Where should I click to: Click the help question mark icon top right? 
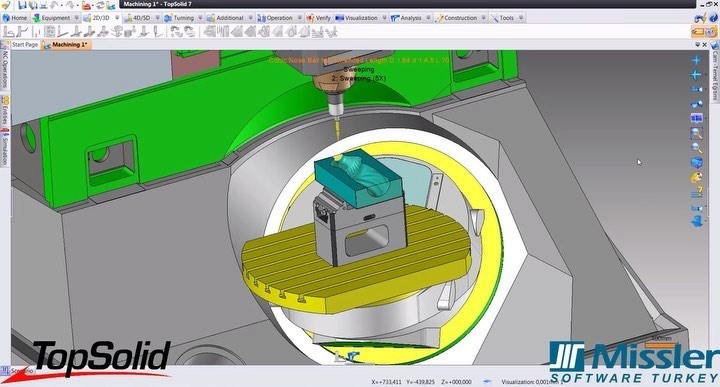coord(713,18)
